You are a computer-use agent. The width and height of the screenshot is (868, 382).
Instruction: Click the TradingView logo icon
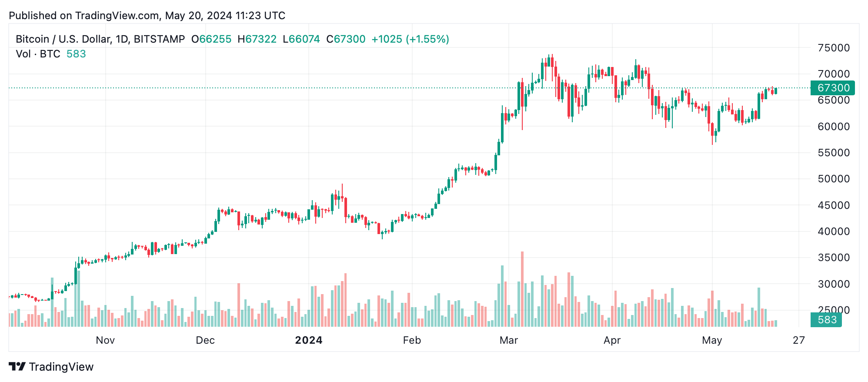[x=17, y=367]
